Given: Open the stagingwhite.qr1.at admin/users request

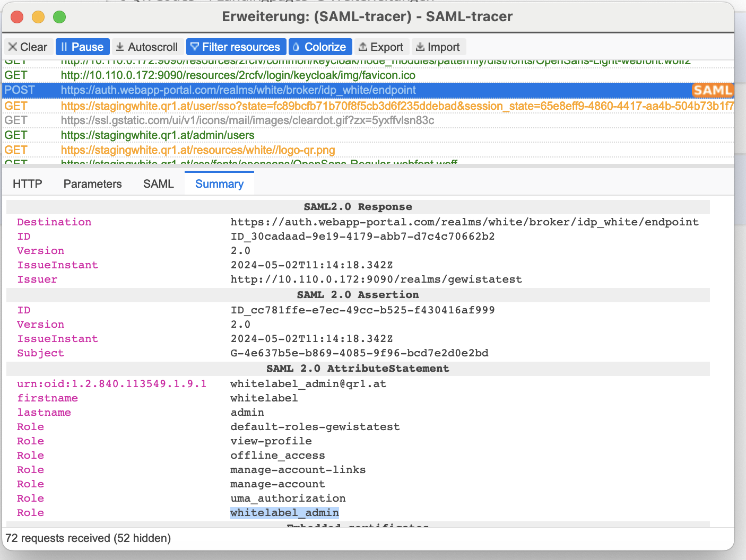Looking at the screenshot, I should tap(159, 135).
